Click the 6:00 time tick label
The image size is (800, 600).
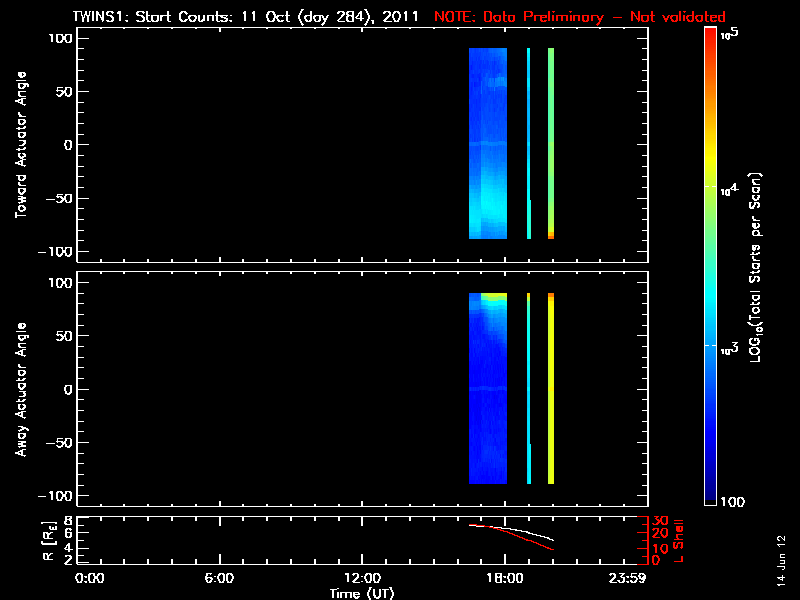[x=219, y=578]
